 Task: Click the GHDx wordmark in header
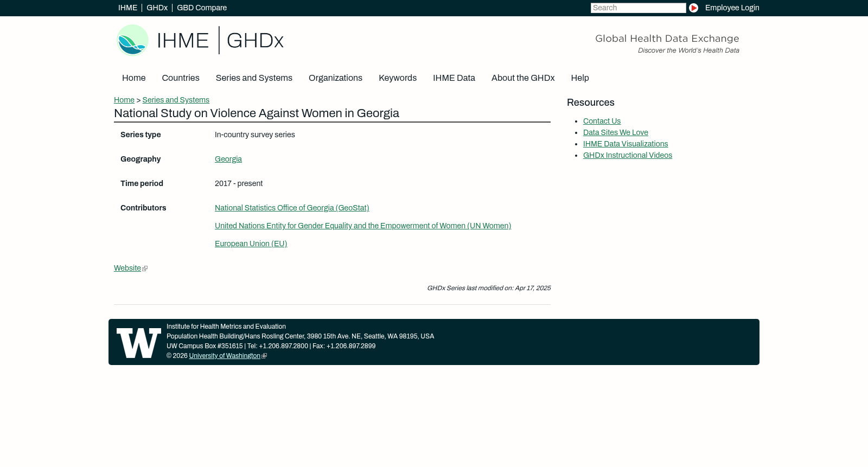(255, 41)
